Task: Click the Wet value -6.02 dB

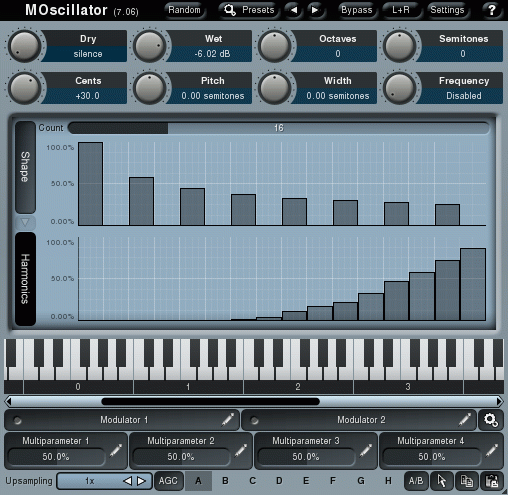Action: pos(212,54)
